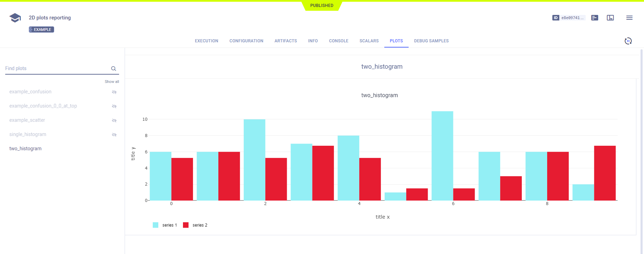Select two_histogram in the plots list
This screenshot has height=254, width=644.
click(x=25, y=149)
